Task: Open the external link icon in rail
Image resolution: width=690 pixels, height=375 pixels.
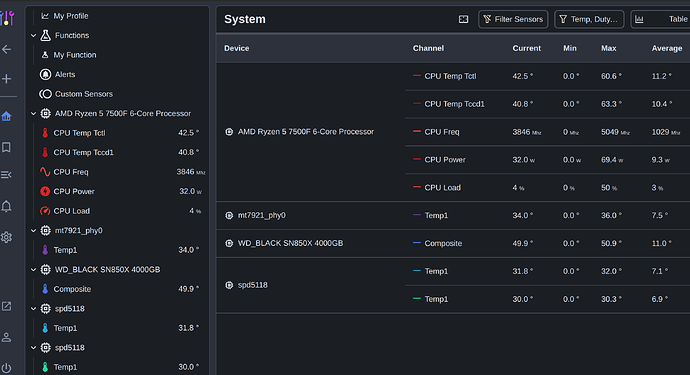Action: 6,306
